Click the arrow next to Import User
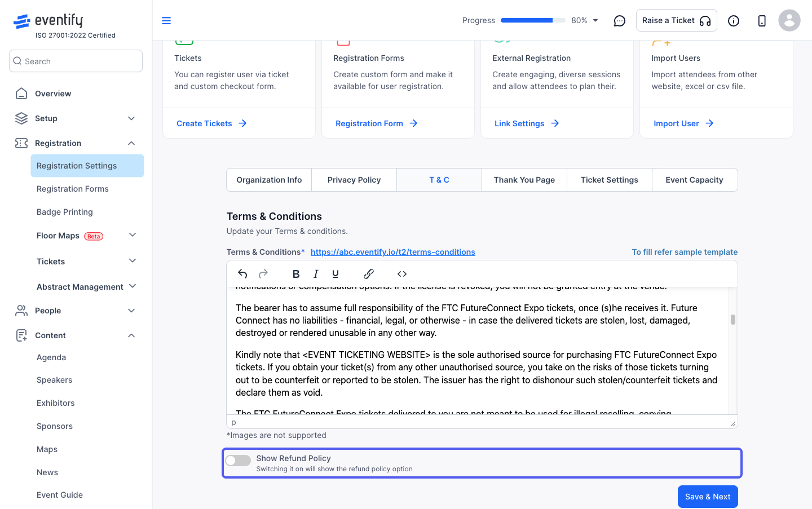This screenshot has height=509, width=812. pyautogui.click(x=709, y=123)
